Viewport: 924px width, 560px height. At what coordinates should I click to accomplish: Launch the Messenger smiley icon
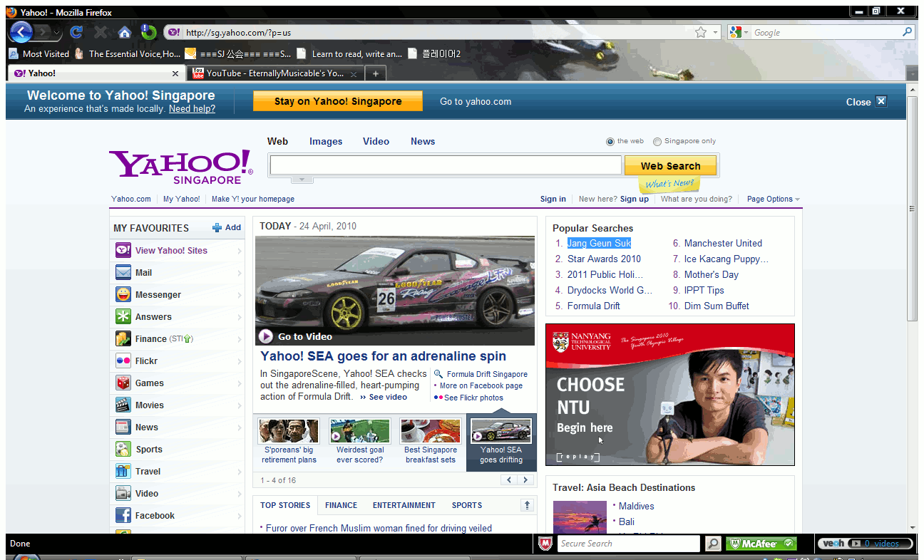(123, 294)
